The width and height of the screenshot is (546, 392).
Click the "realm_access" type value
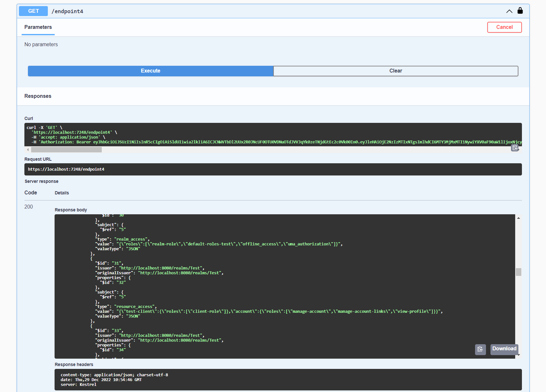pos(131,239)
